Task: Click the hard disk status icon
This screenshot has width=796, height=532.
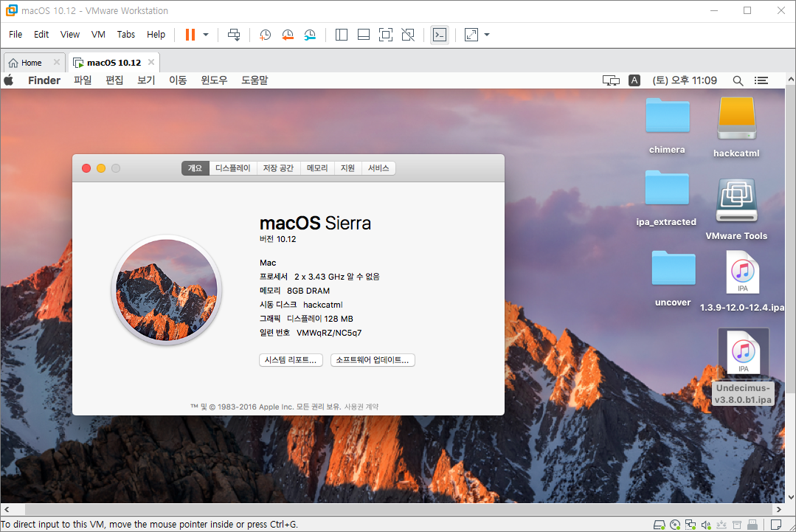Action: click(659, 525)
